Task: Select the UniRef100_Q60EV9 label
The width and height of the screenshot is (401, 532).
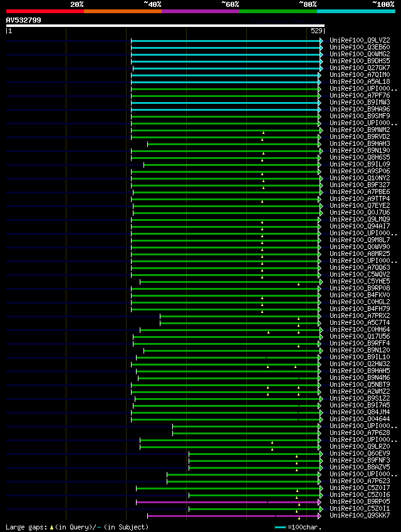Action: pyautogui.click(x=360, y=454)
